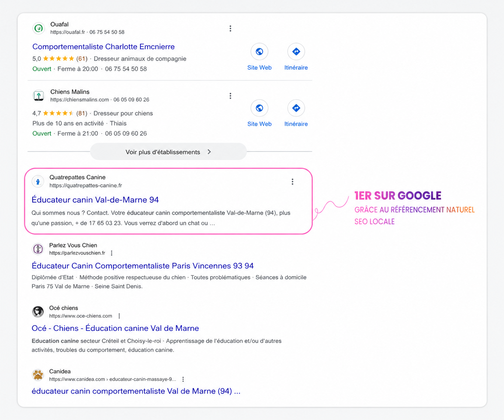The width and height of the screenshot is (504, 420).
Task: Open the three-dot menu for Ouafal listing
Action: [x=230, y=29]
